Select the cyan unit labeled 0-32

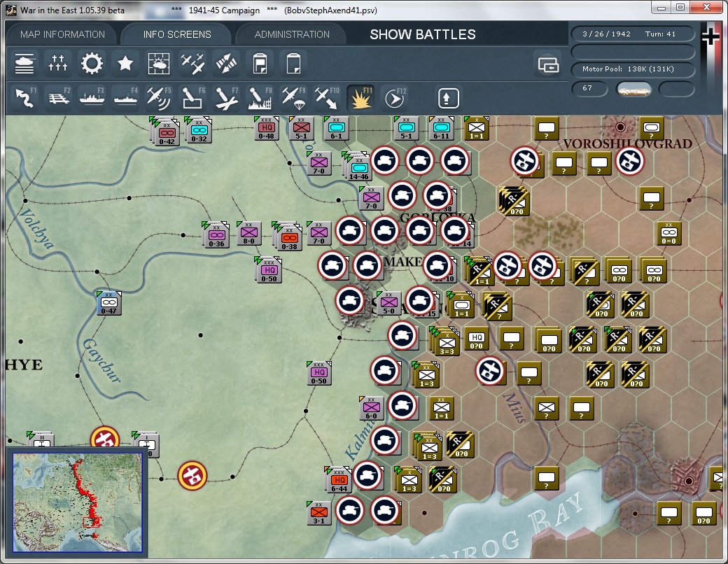click(x=198, y=130)
